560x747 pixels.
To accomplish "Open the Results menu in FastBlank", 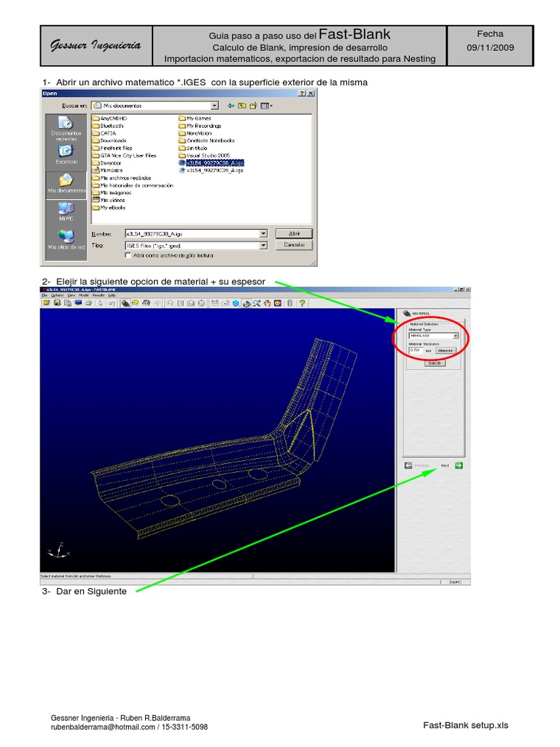I will click(98, 295).
